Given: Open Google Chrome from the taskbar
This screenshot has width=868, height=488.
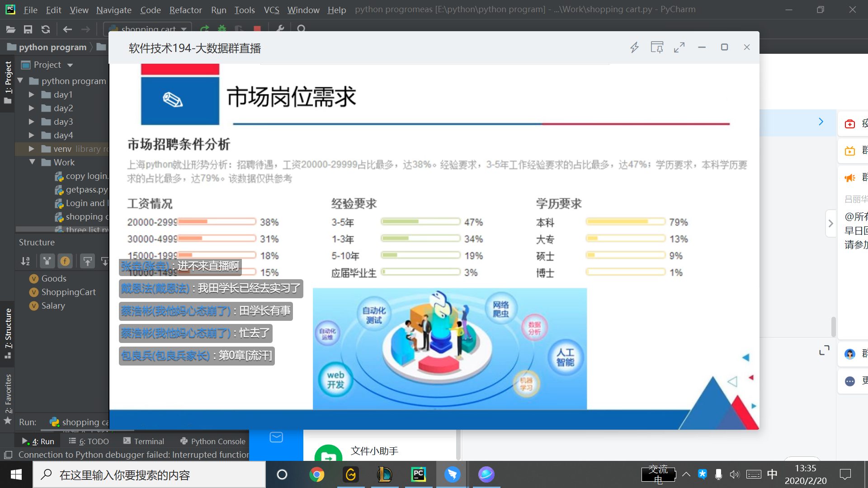Looking at the screenshot, I should (317, 474).
